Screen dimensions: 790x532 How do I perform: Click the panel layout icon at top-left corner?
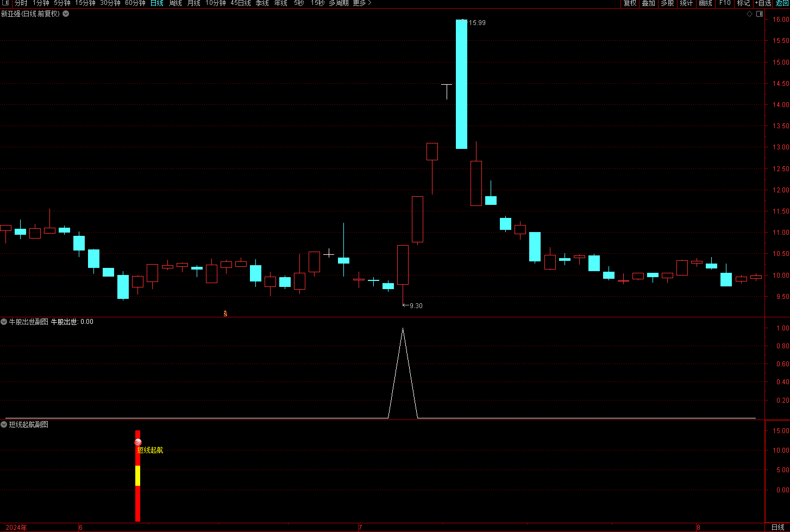click(6, 3)
